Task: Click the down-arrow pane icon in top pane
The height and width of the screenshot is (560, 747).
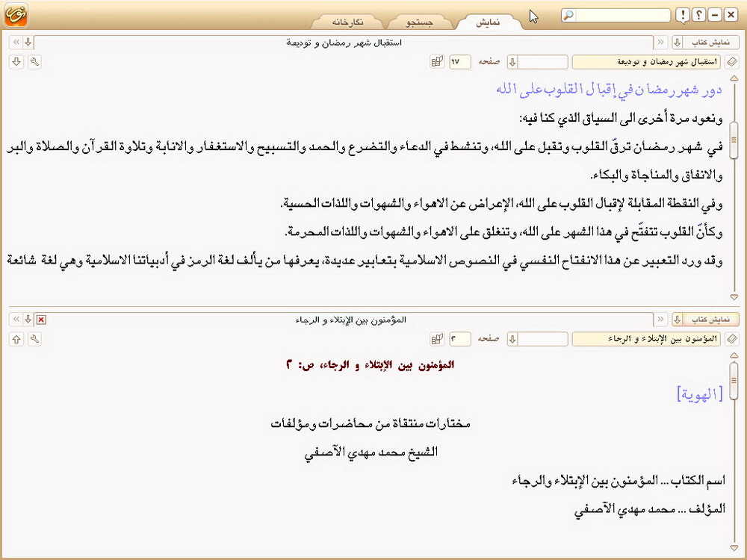Action: click(16, 61)
